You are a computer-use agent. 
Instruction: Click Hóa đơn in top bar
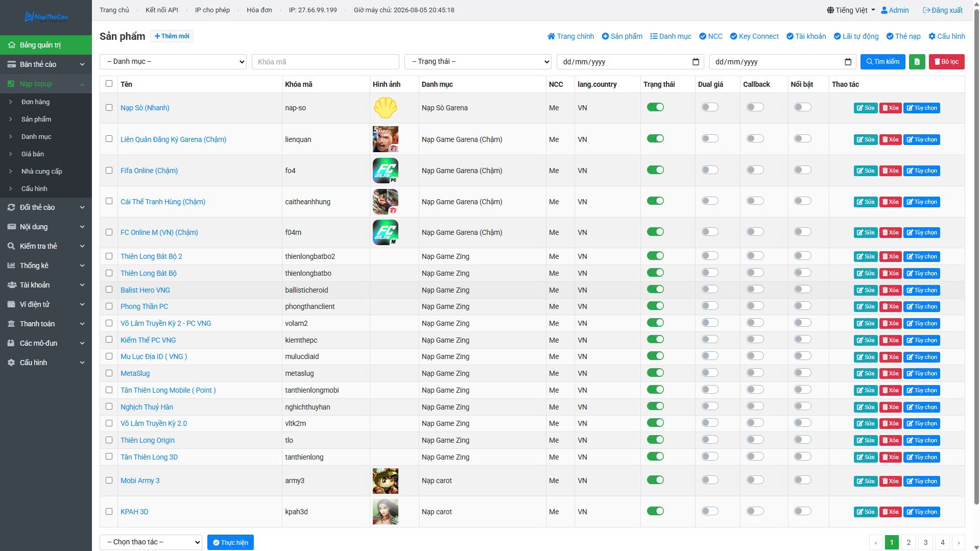click(259, 10)
